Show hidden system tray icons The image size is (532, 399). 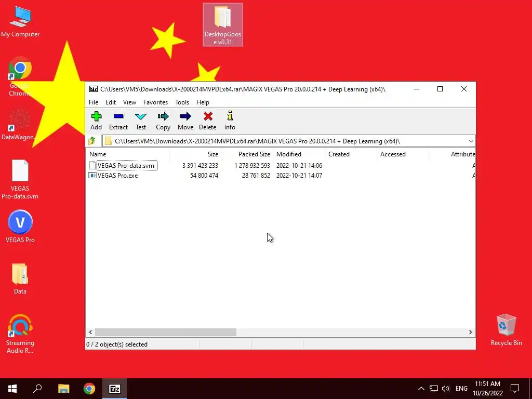click(x=421, y=389)
